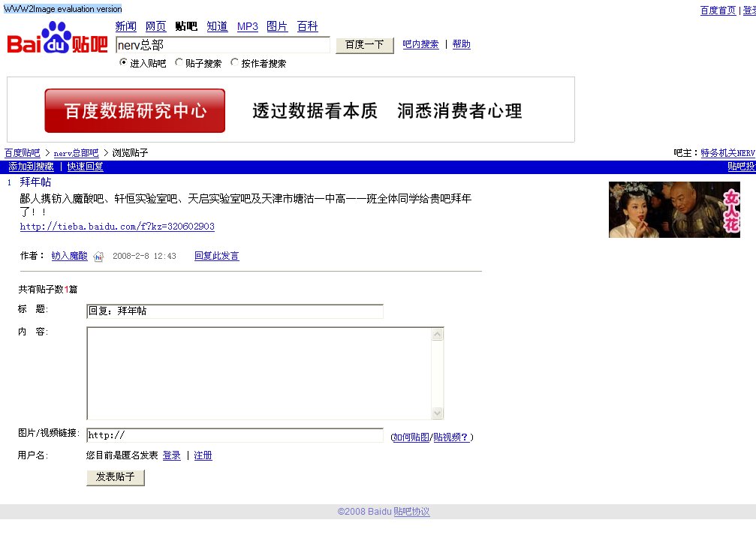
Task: Select the 贴子搜索 radio button
Action: coord(179,63)
